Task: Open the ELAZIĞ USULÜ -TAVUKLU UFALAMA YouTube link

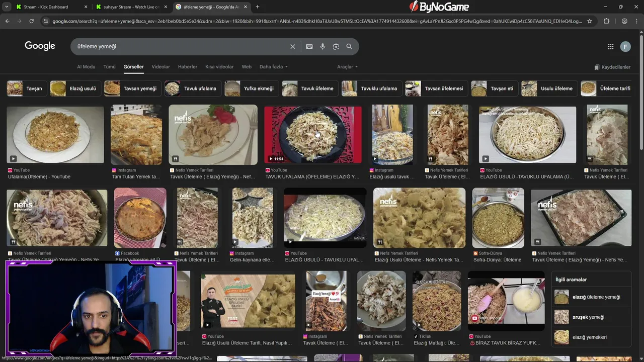Action: coord(527,177)
